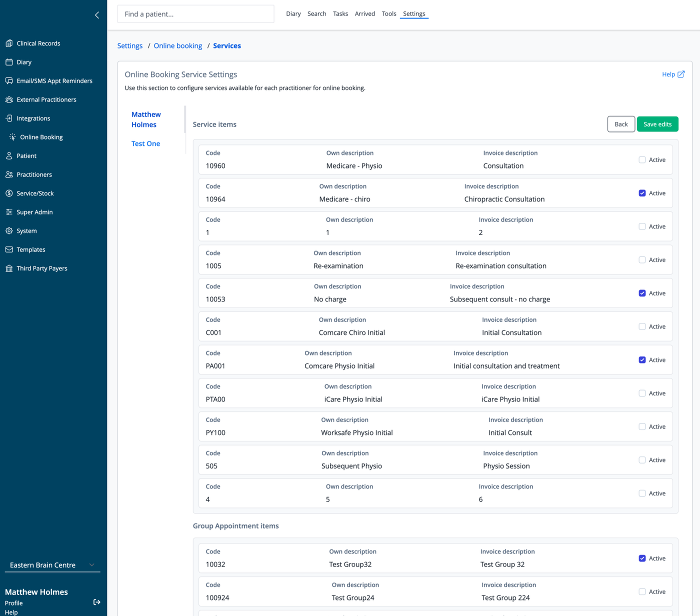Open Third Party Payers bank icon
This screenshot has height=616, width=700.
tap(9, 268)
